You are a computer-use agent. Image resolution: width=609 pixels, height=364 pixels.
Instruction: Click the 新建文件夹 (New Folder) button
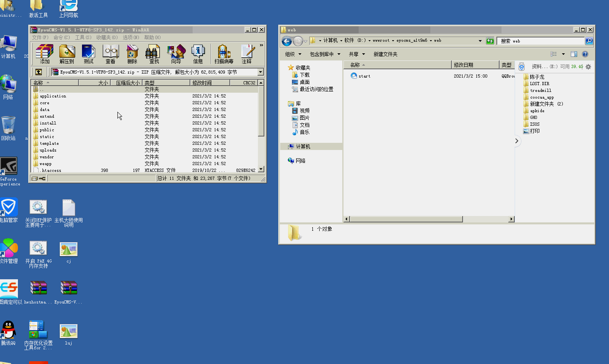click(385, 54)
